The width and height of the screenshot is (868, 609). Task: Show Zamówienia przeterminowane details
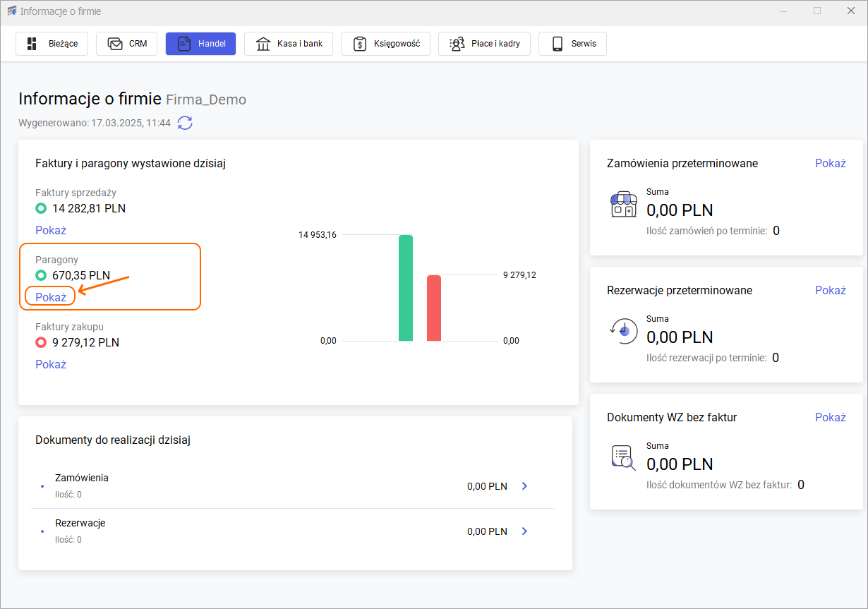pos(831,163)
